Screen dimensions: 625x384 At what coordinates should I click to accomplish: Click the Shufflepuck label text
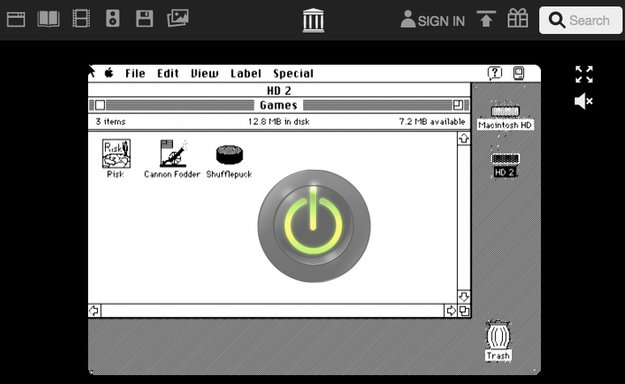(x=229, y=174)
